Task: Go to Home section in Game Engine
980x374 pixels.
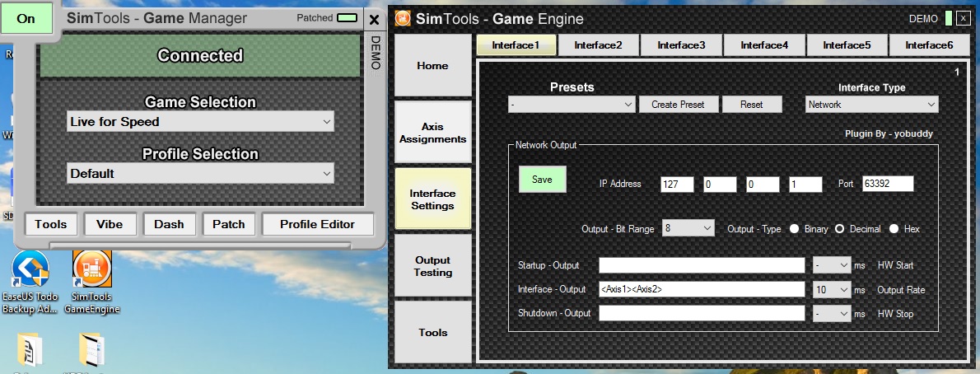Action: click(432, 65)
